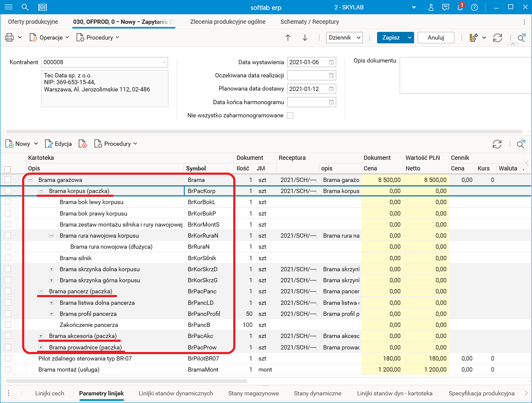Screen dimensions: 532x403
Task: Move to previous record with up arrow
Action: coord(288,37)
